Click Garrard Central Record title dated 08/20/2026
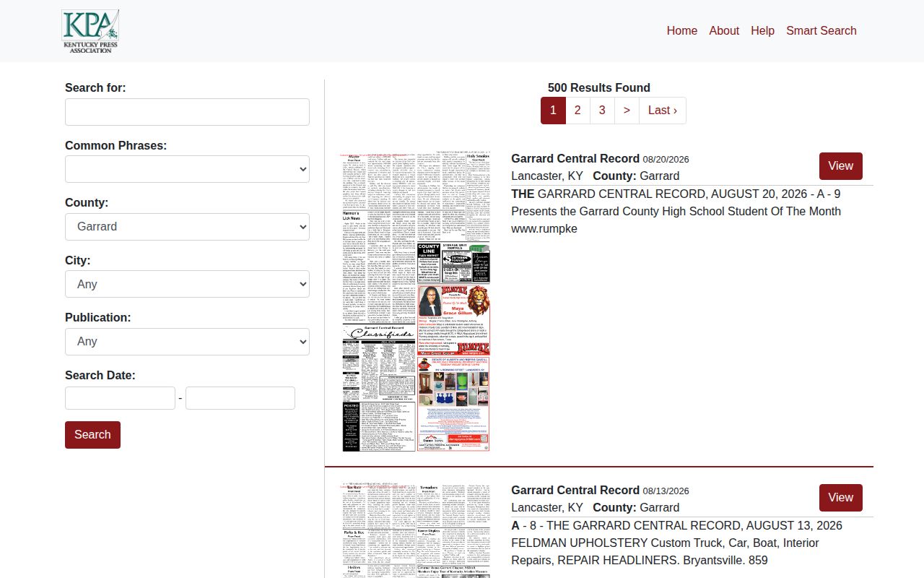Viewport: 924px width, 578px height. click(575, 158)
